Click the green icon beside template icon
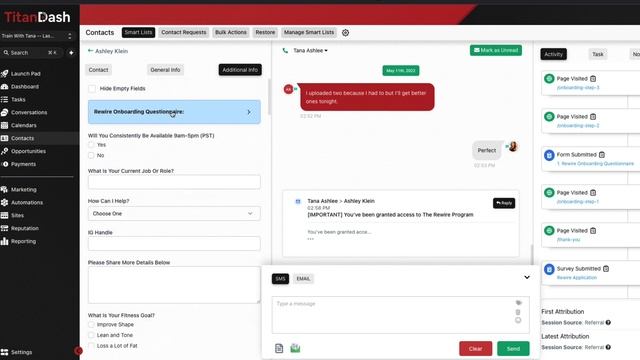The width and height of the screenshot is (640, 360). point(295,348)
